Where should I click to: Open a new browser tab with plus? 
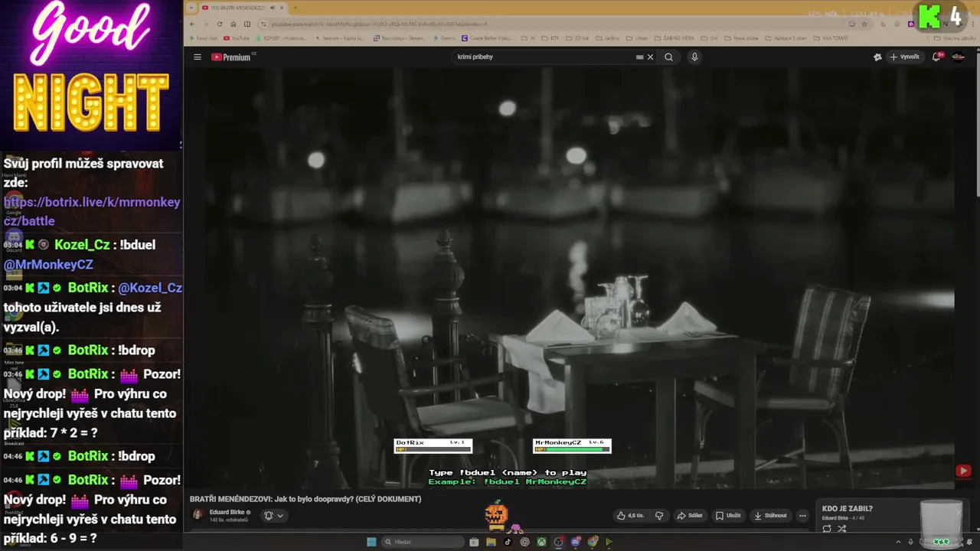296,8
